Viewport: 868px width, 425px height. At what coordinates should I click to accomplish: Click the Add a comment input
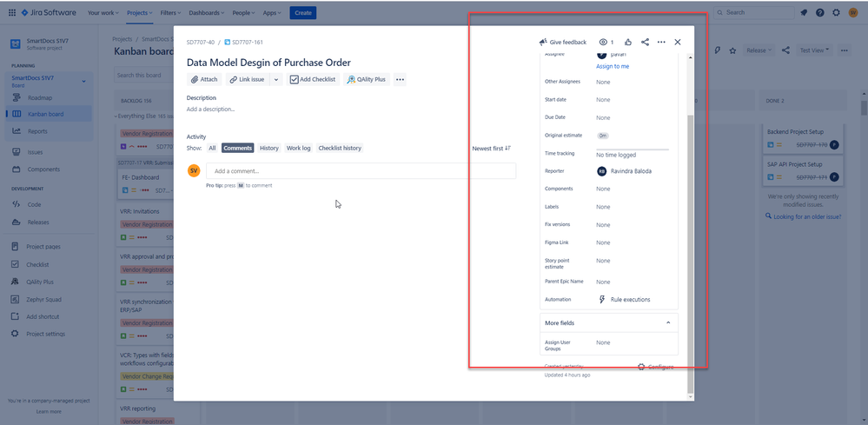361,171
